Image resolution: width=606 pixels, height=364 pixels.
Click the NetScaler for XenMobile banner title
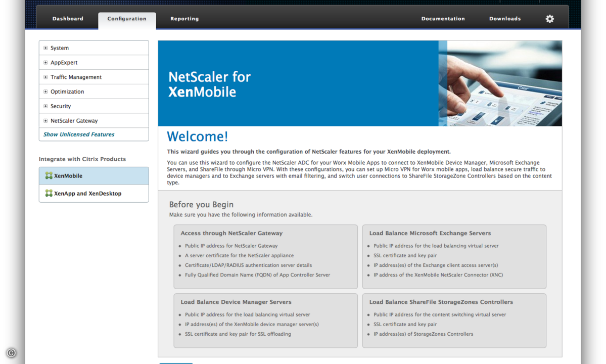pyautogui.click(x=209, y=84)
